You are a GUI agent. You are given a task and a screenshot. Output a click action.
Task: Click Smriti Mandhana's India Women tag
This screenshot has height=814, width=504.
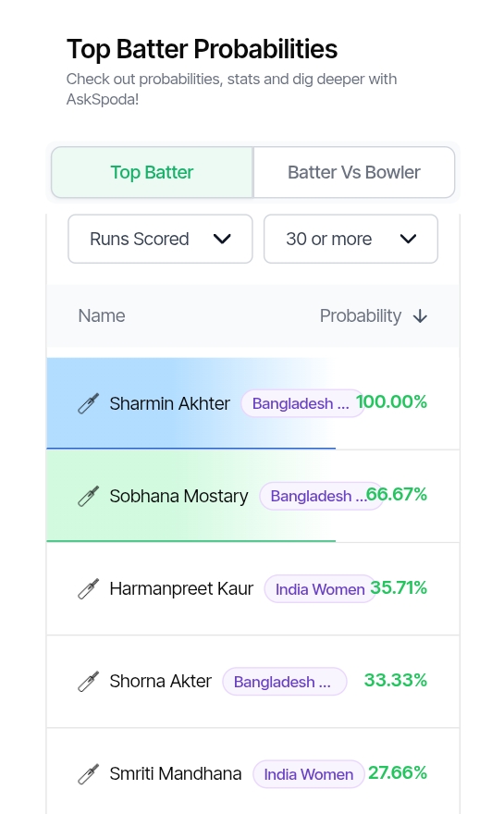tap(308, 774)
